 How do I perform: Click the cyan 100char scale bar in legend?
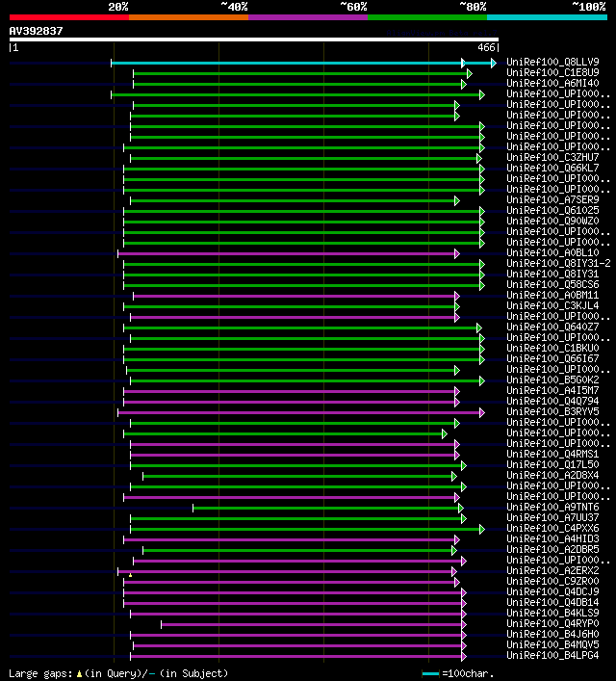[x=430, y=674]
